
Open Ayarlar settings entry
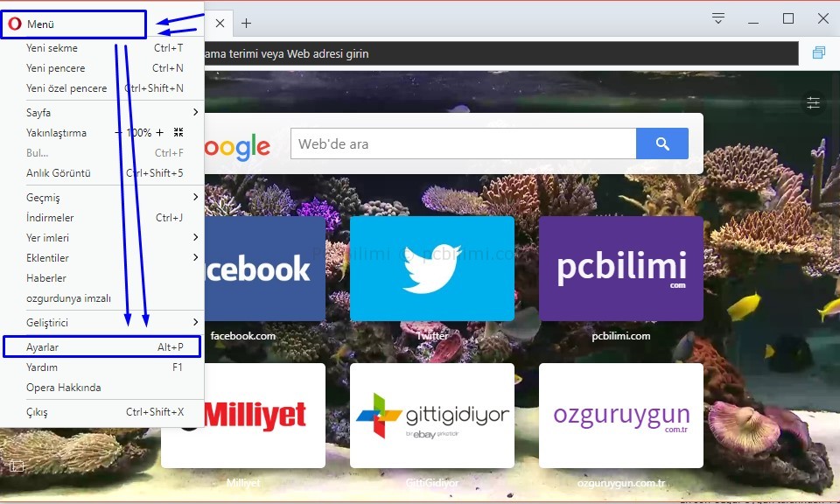pyautogui.click(x=101, y=347)
